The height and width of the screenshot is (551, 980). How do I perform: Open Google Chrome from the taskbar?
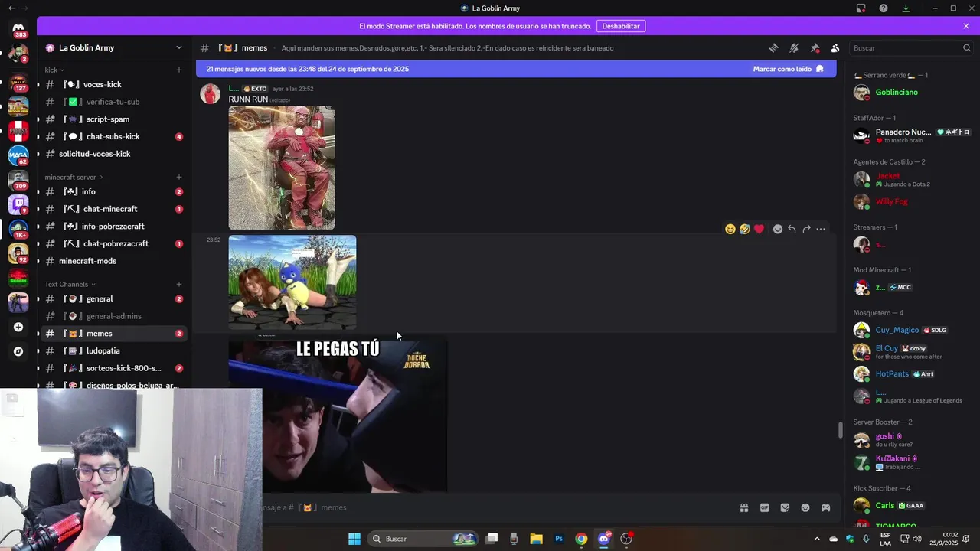point(581,539)
